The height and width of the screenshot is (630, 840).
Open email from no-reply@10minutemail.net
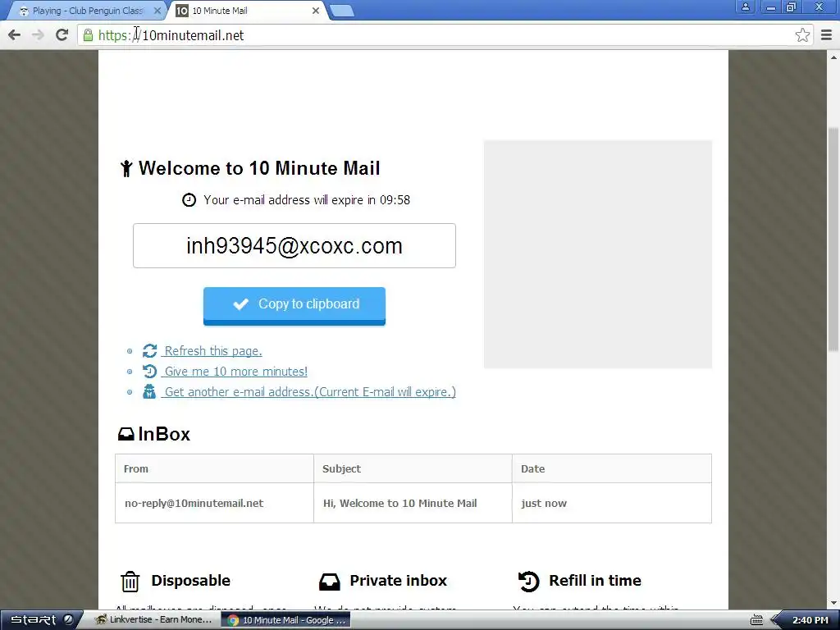pos(194,503)
